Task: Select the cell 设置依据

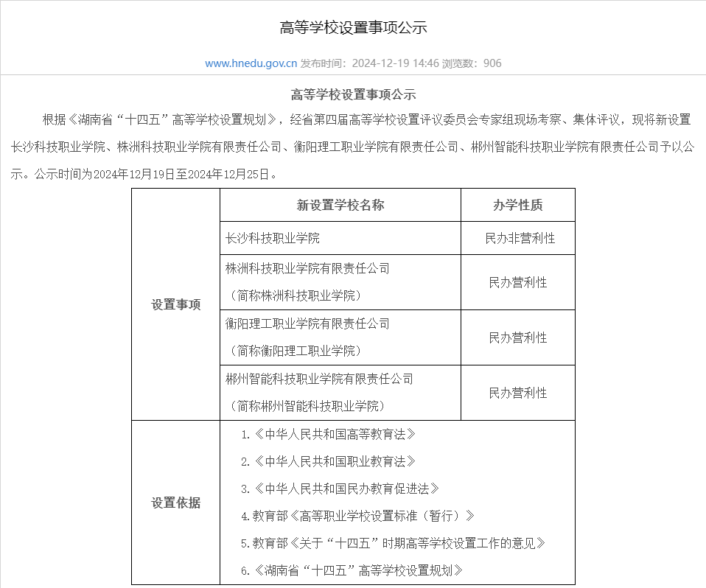Action: coord(175,503)
